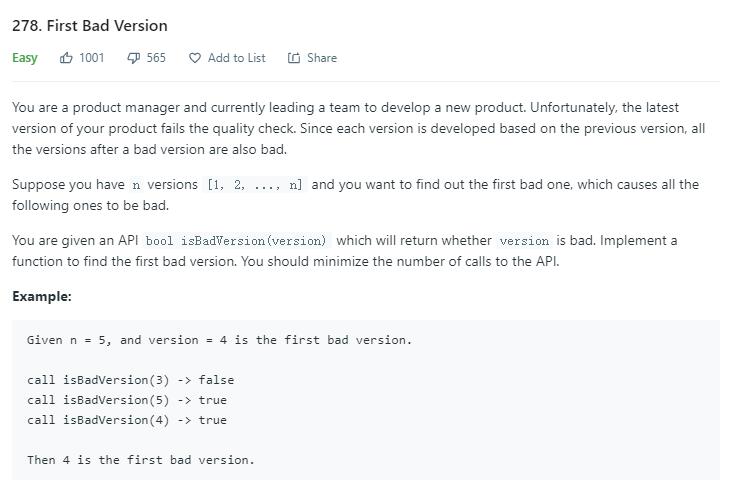Select the bool isBadVersion(version) inline code
The width and height of the screenshot is (733, 492).
click(x=236, y=241)
